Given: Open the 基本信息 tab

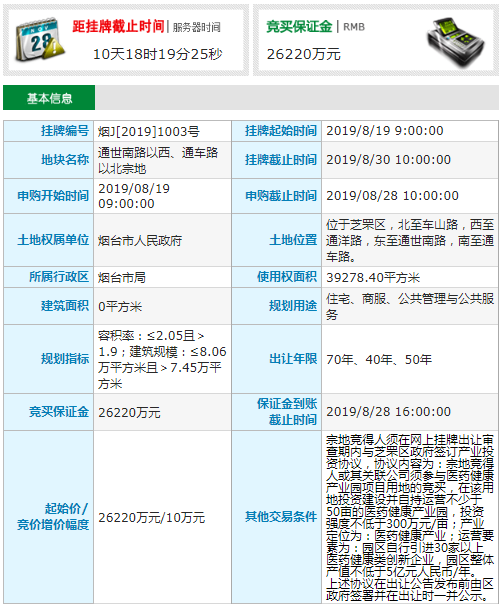Looking at the screenshot, I should (49, 98).
